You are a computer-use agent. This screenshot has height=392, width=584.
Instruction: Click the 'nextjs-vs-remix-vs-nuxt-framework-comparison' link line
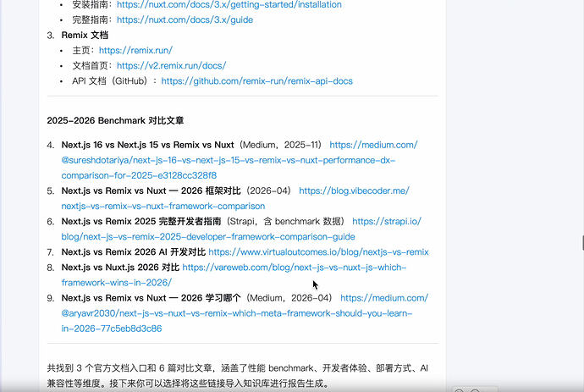[x=163, y=206]
